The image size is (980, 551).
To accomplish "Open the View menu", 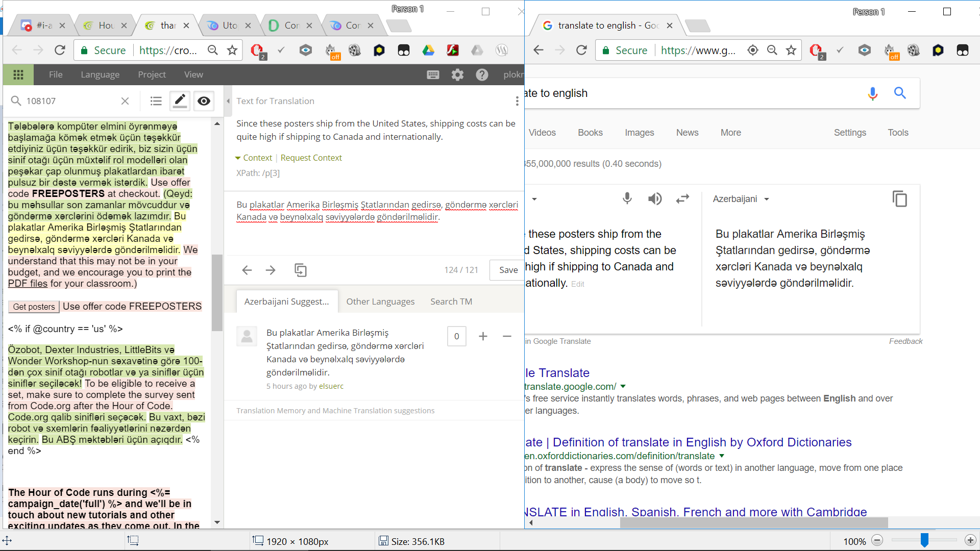I will [193, 74].
